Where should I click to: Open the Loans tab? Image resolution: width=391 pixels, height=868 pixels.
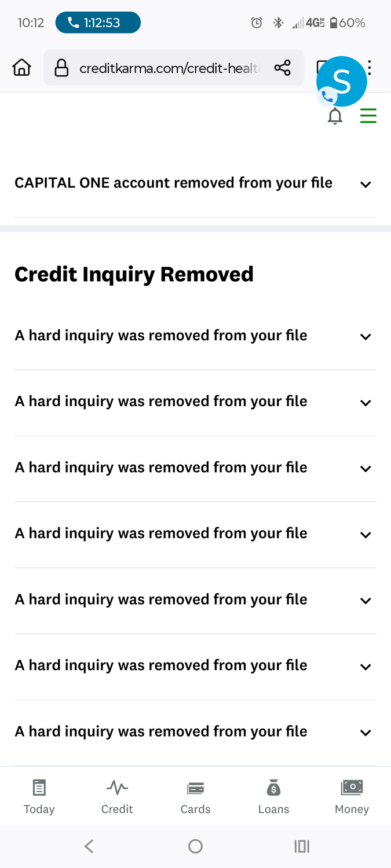tap(273, 797)
